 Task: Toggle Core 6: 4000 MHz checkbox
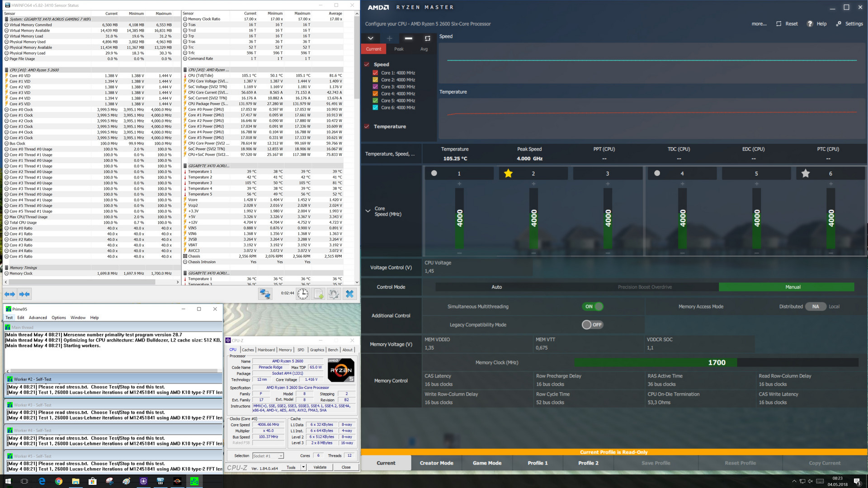click(x=375, y=108)
